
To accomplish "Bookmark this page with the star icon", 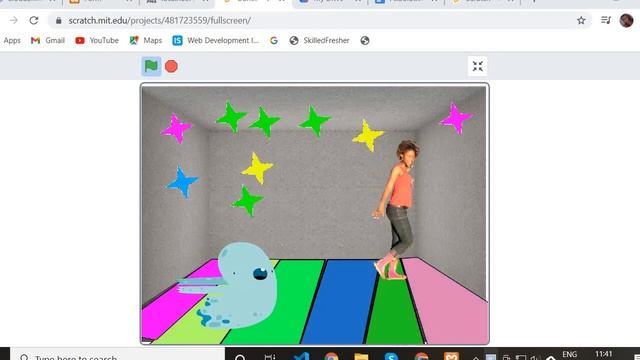I will tap(581, 20).
